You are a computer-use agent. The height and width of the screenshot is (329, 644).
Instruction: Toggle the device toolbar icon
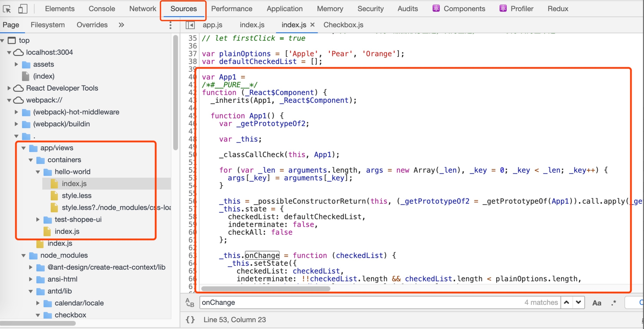coord(23,9)
